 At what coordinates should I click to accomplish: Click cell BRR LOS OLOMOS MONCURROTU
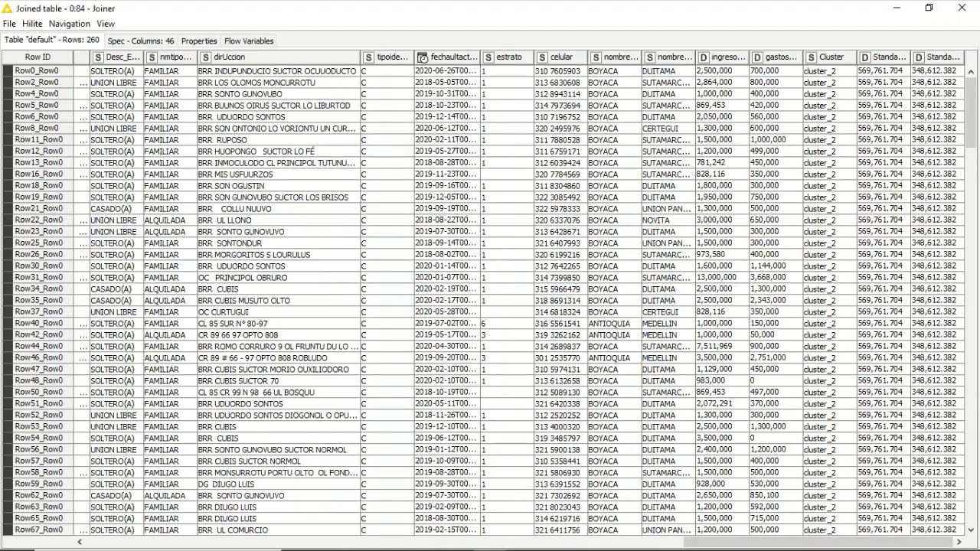(278, 83)
